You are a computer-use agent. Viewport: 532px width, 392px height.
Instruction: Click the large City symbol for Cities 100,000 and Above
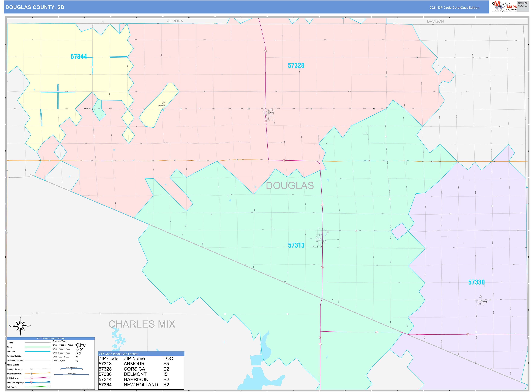tap(81, 346)
